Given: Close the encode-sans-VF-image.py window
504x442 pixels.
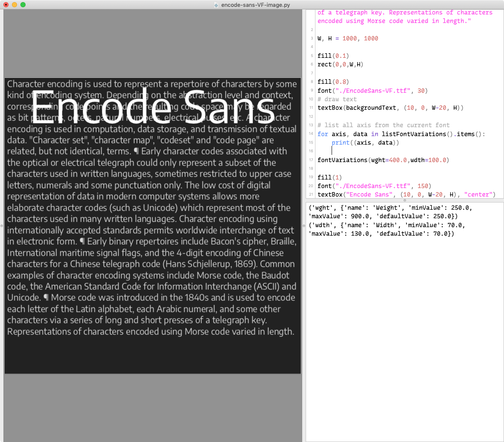Looking at the screenshot, I should (6, 5).
